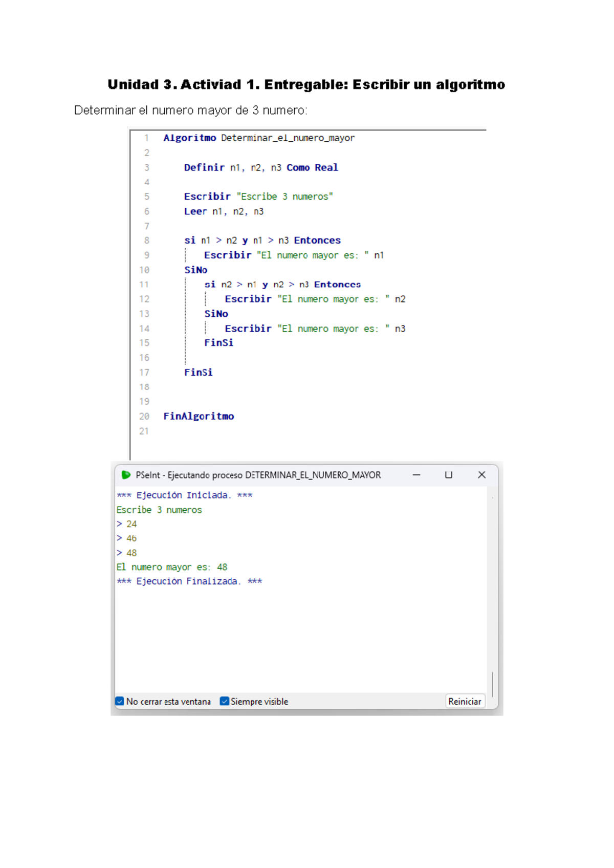The height and width of the screenshot is (868, 614).
Task: Click the 'El numero mayor es: 48' output line
Action: [172, 567]
